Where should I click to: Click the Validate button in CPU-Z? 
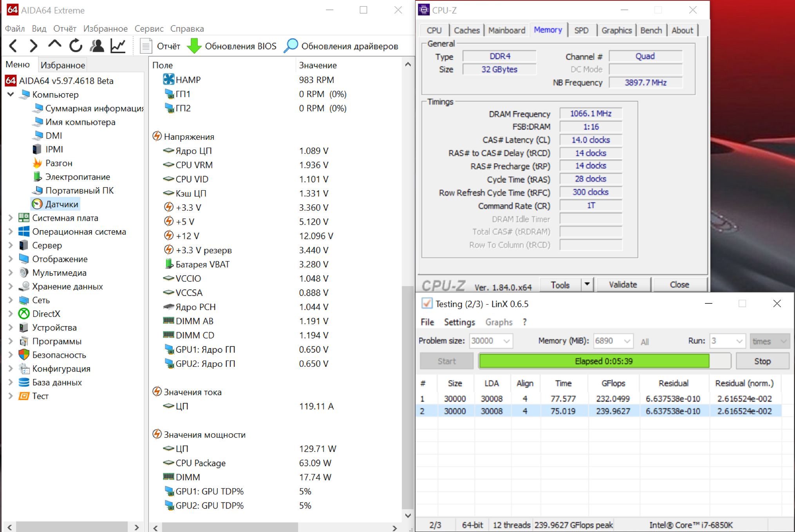pos(622,285)
